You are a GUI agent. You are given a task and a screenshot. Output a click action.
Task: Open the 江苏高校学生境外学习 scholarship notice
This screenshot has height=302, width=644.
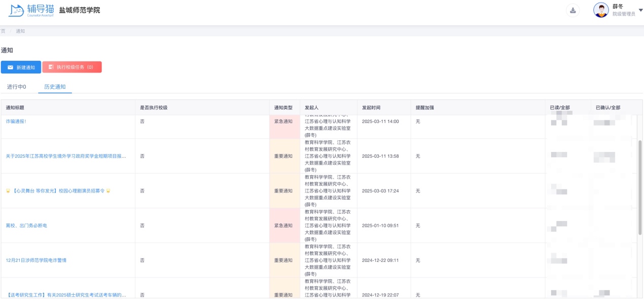click(x=66, y=156)
